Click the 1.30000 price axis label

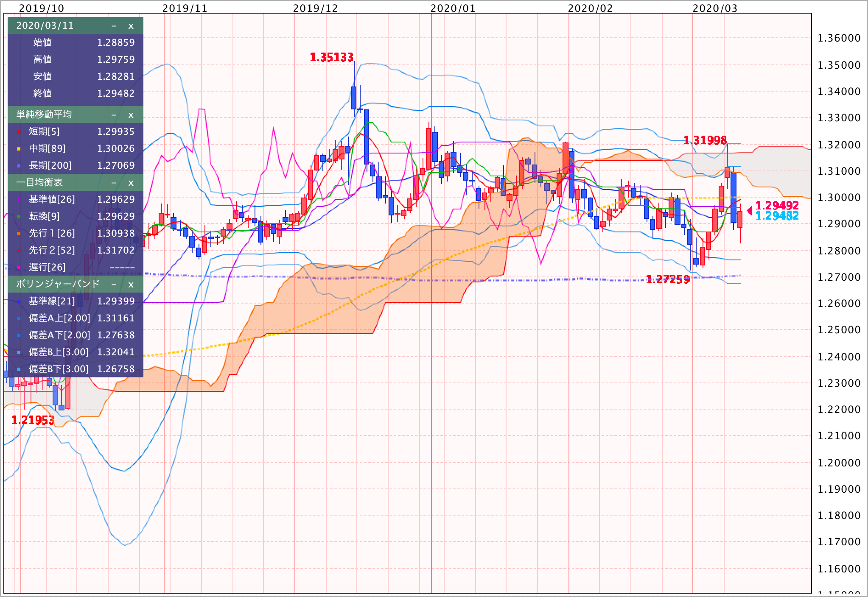[x=840, y=198]
